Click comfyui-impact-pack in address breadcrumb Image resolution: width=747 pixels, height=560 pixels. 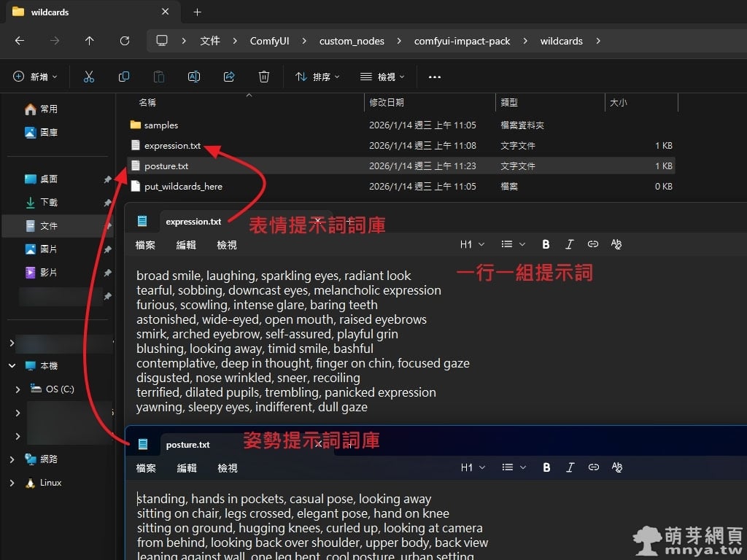click(462, 41)
